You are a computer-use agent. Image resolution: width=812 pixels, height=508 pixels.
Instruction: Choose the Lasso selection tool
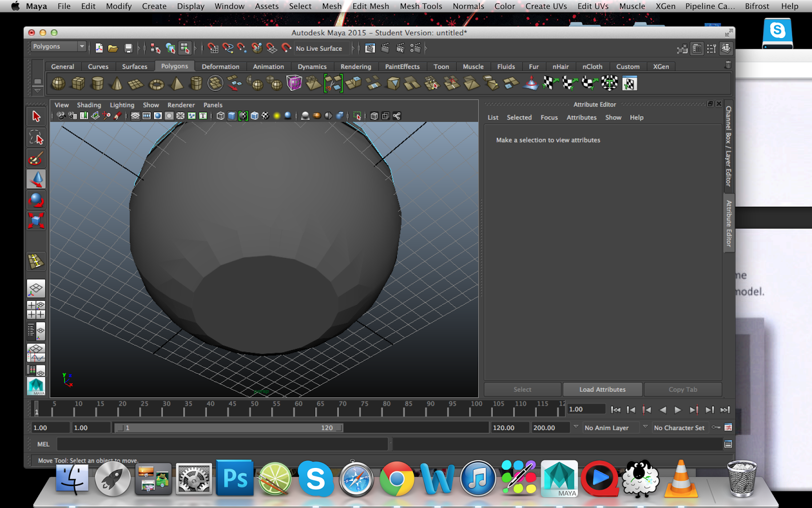[36, 137]
